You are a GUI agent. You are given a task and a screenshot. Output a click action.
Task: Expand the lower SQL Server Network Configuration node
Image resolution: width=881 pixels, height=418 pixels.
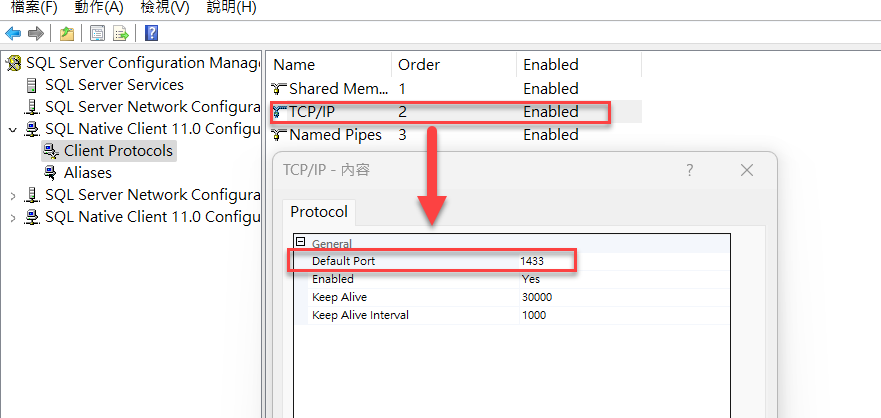(x=13, y=195)
